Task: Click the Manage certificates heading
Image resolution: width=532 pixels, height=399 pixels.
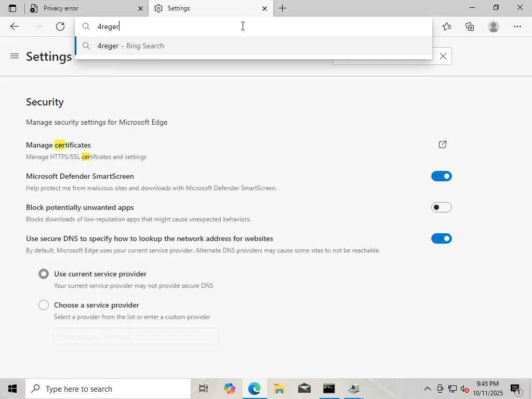Action: pos(58,145)
